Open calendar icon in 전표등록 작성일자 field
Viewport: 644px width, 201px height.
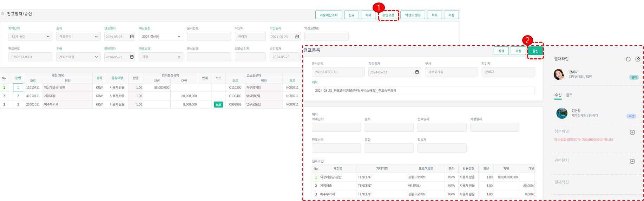click(x=417, y=72)
